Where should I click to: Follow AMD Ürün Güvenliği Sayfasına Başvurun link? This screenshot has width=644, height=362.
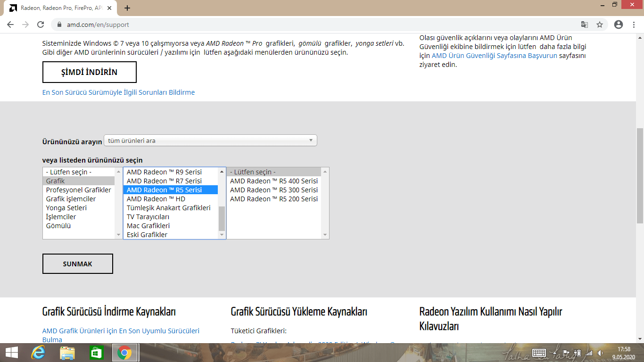495,56
